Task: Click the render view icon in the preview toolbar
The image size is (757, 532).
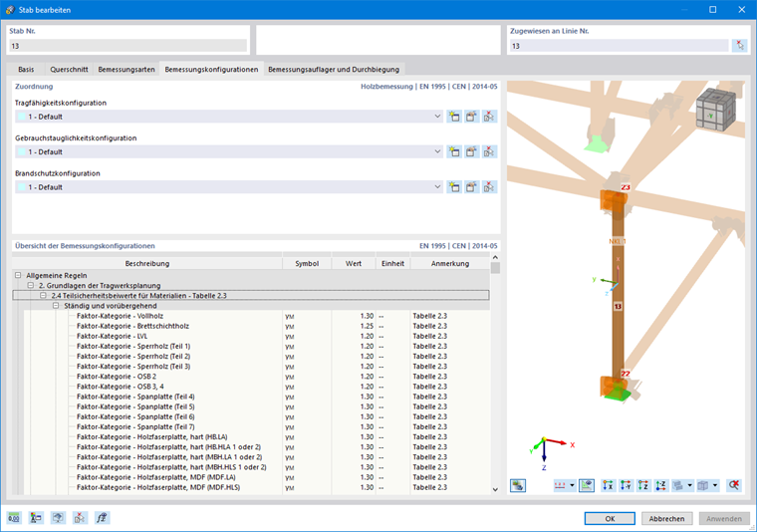Action: pyautogui.click(x=518, y=485)
